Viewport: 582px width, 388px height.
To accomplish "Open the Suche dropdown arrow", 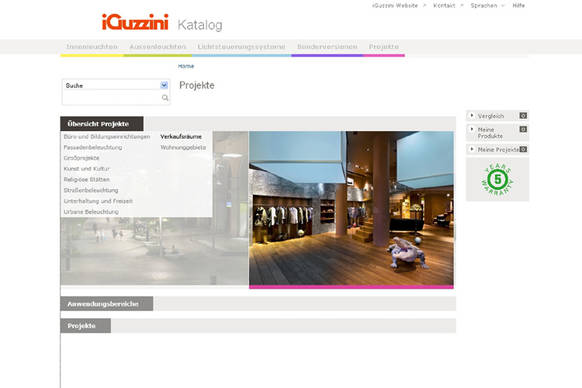I will click(x=164, y=85).
